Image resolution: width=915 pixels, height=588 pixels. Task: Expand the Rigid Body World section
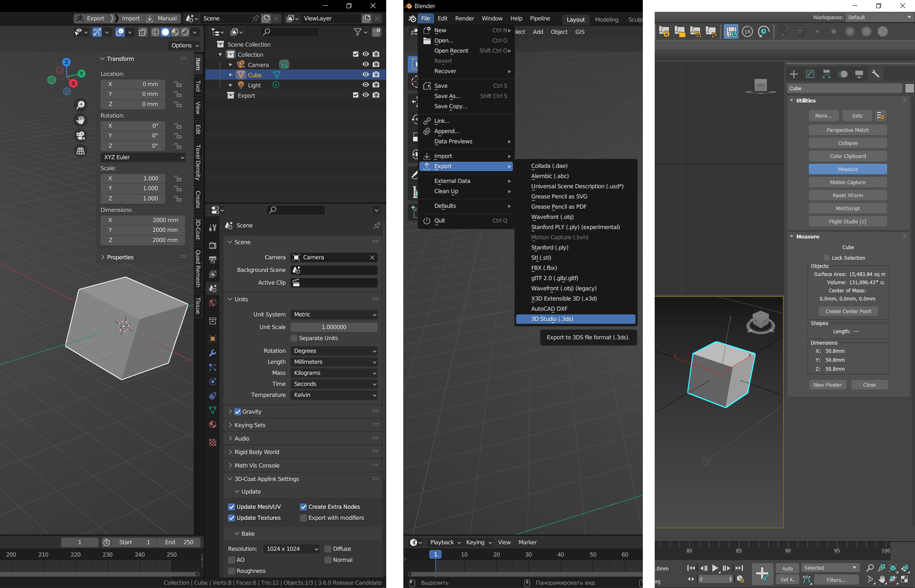click(257, 452)
